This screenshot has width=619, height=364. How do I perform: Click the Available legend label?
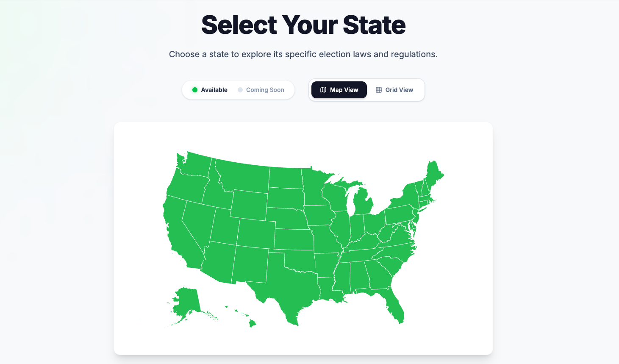pyautogui.click(x=214, y=90)
